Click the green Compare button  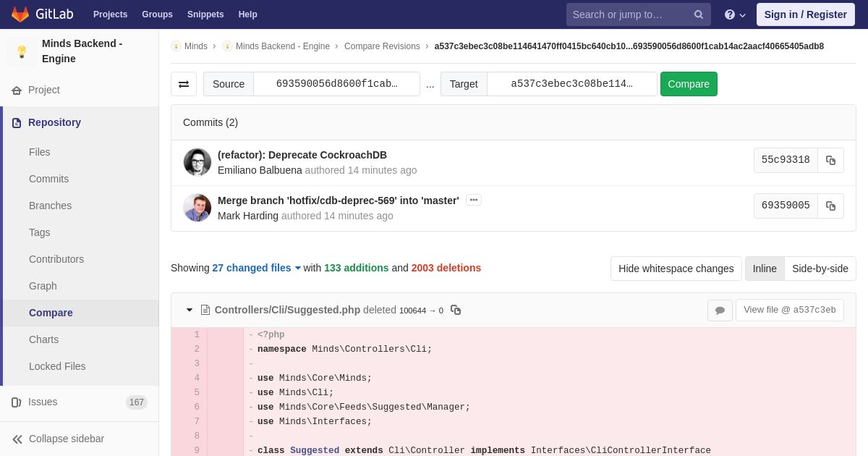point(689,84)
